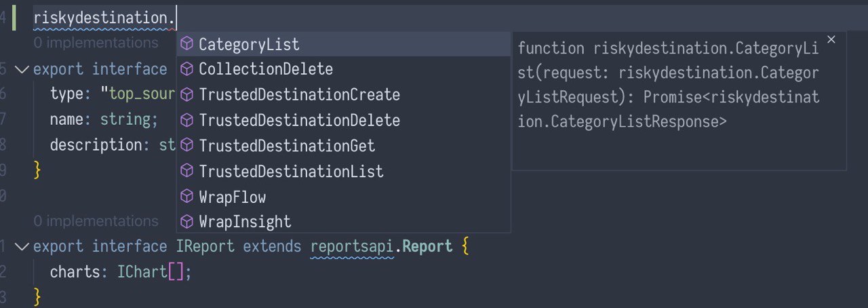Image resolution: width=868 pixels, height=308 pixels.
Task: Click the cube icon next to WrapFlow
Action: click(187, 197)
